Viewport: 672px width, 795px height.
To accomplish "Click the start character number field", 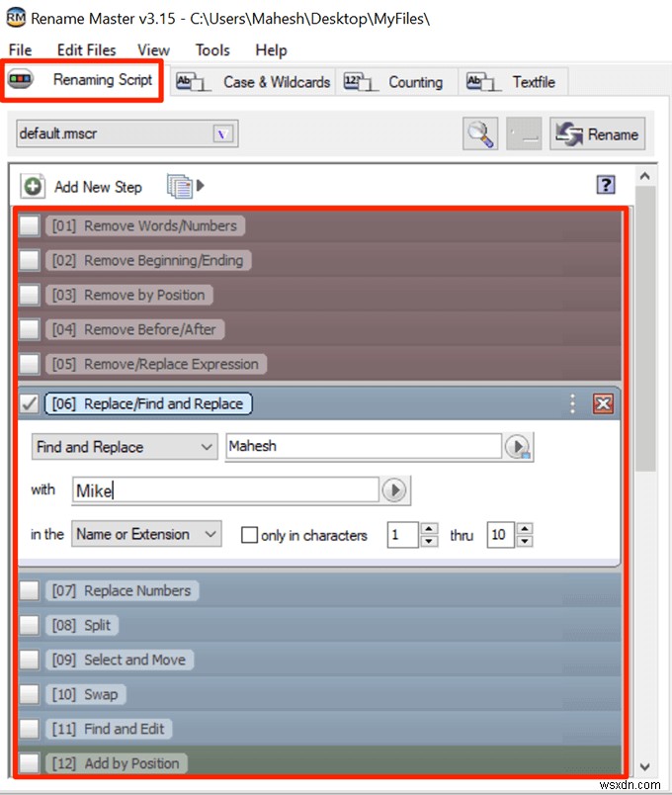I will click(403, 535).
